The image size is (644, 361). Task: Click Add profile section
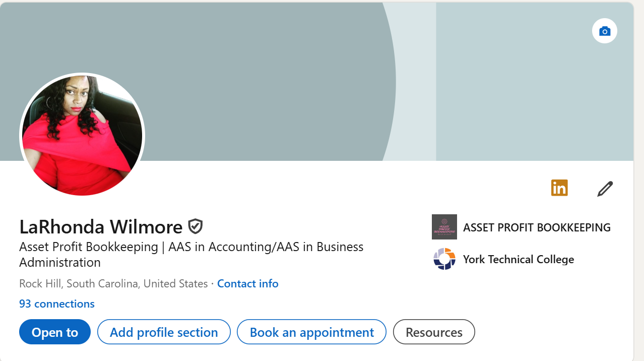[x=163, y=332]
